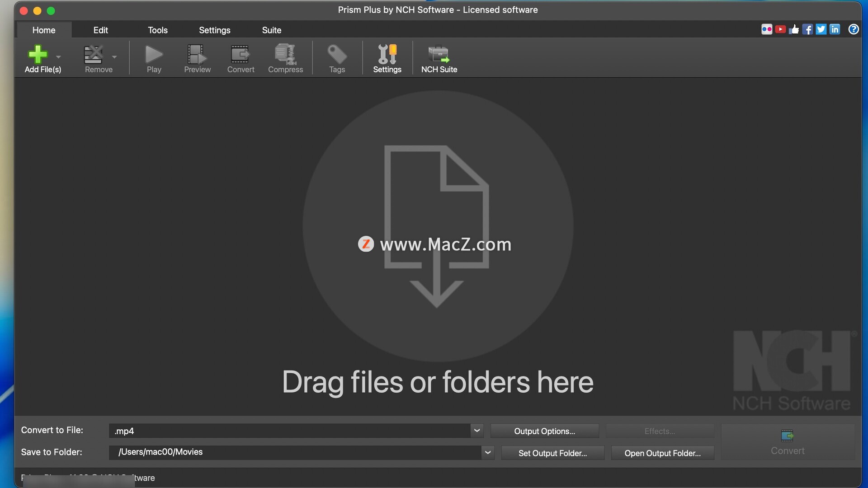
Task: Open the LinkedIn share icon
Action: tap(835, 29)
